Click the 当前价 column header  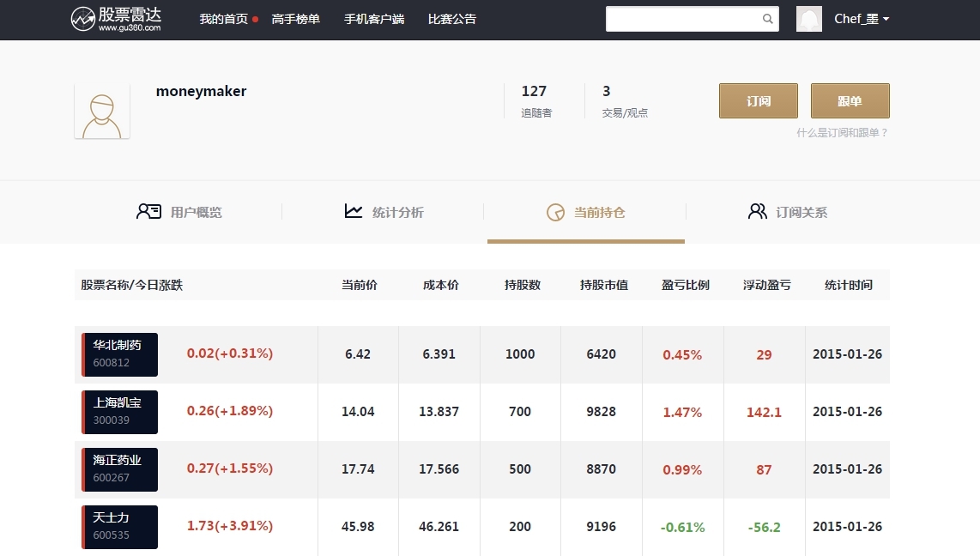click(x=360, y=285)
